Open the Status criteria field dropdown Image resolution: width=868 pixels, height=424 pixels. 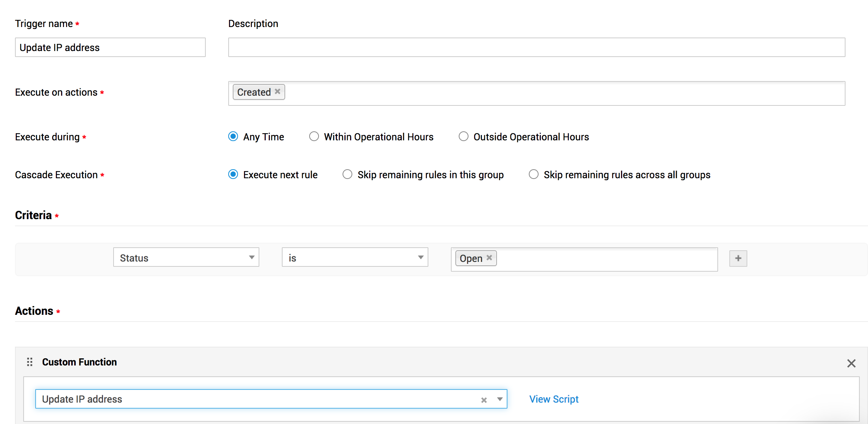click(x=186, y=257)
